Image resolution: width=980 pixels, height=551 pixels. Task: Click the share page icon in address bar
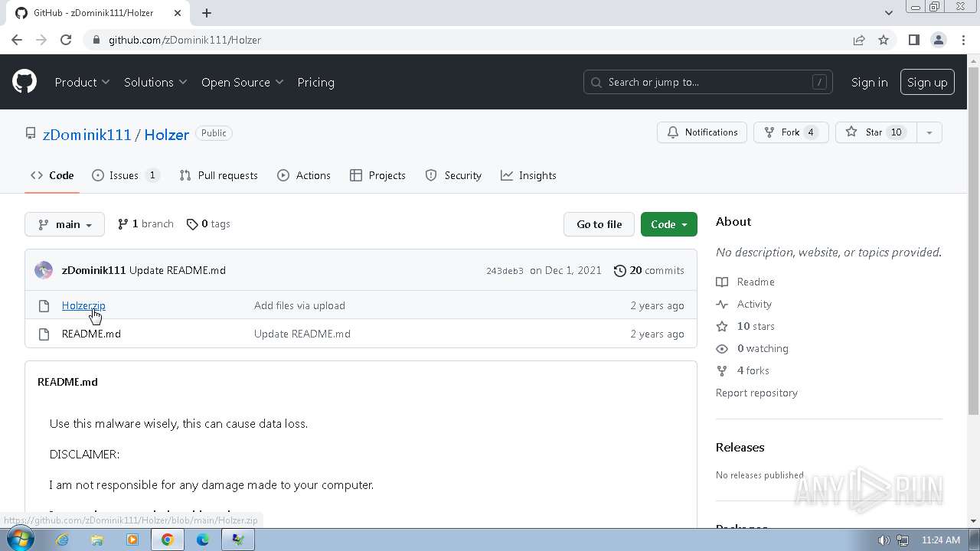pyautogui.click(x=859, y=40)
